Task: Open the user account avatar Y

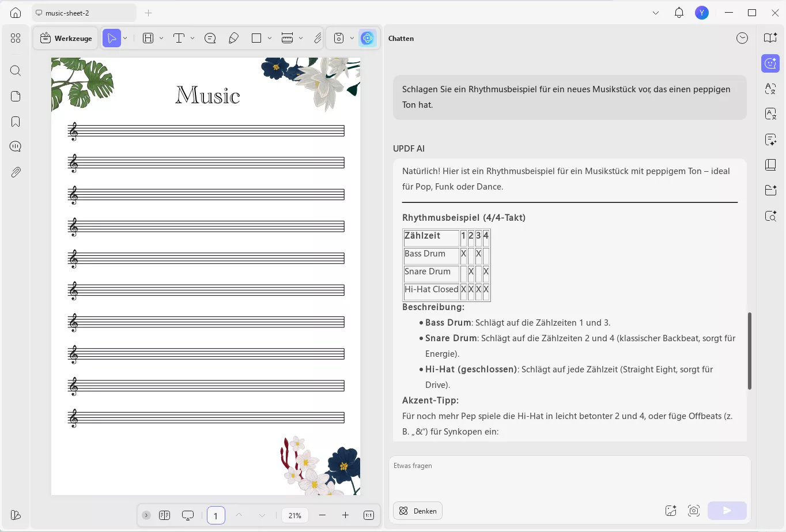Action: [x=702, y=13]
